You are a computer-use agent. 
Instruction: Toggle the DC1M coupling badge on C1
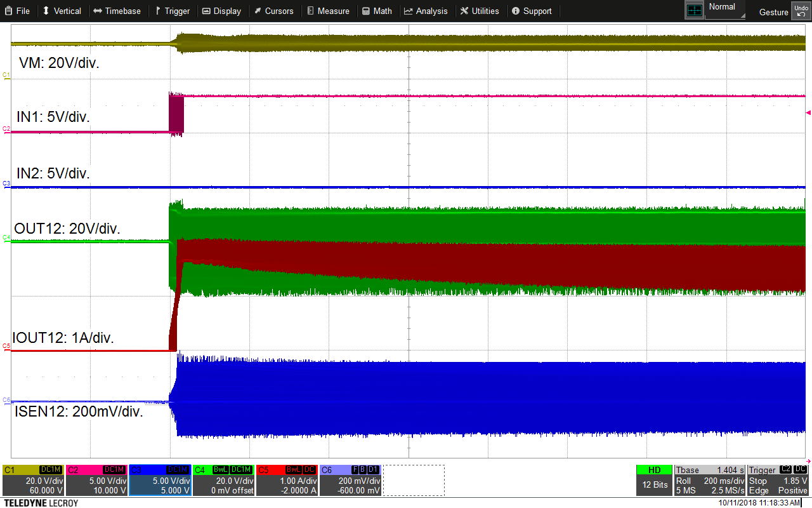coord(50,469)
